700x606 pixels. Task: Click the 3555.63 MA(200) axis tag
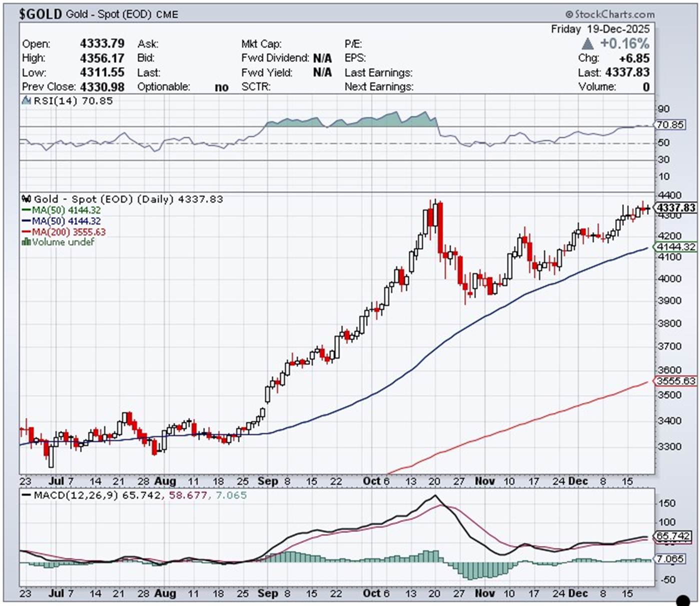(x=676, y=381)
